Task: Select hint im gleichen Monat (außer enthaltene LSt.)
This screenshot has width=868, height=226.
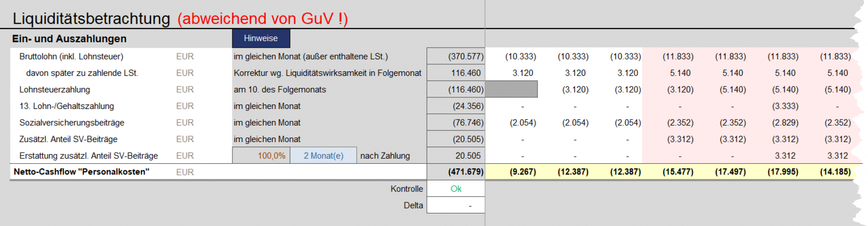Action: [x=311, y=57]
